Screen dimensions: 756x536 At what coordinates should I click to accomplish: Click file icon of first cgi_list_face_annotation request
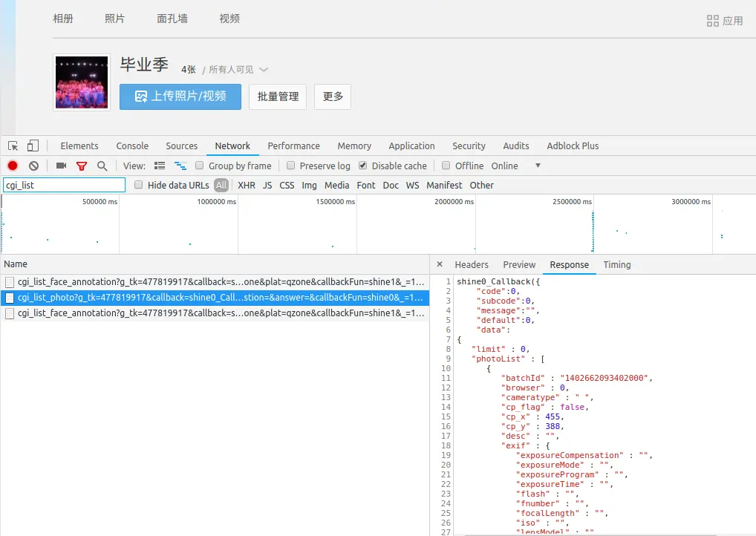[x=10, y=282]
